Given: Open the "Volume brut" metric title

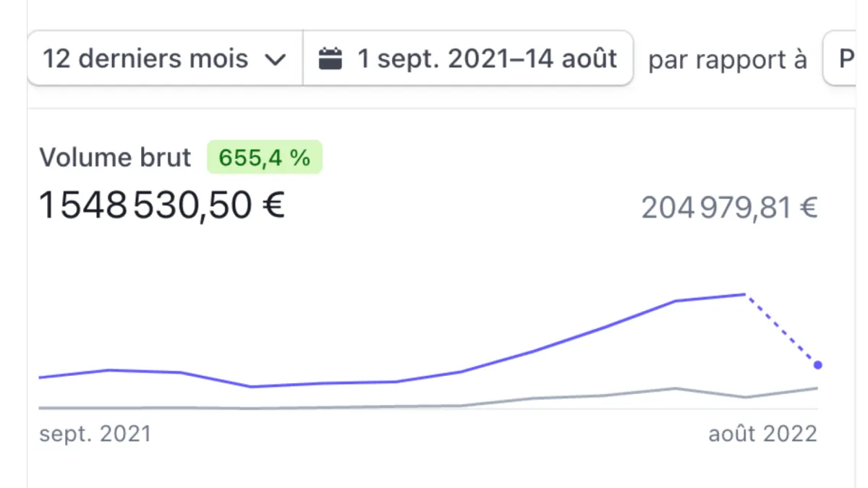Looking at the screenshot, I should [115, 158].
